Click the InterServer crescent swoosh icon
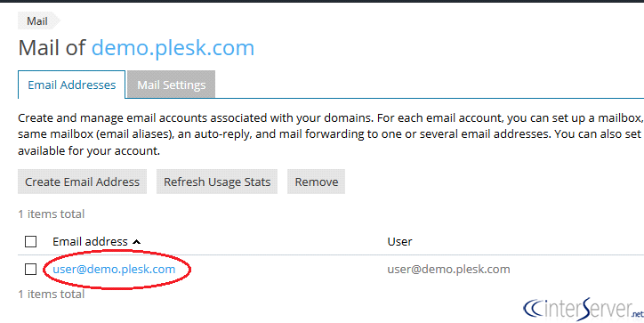The height and width of the screenshot is (323, 644). (x=532, y=309)
